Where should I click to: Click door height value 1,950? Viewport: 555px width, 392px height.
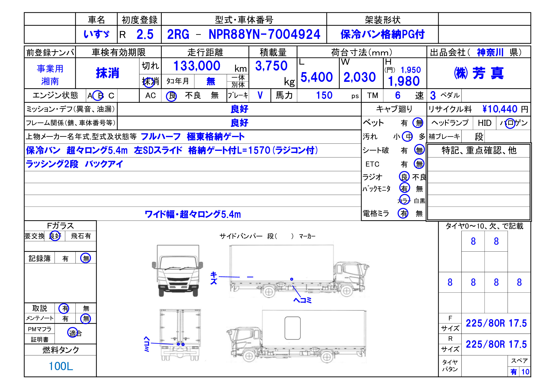[411, 70]
